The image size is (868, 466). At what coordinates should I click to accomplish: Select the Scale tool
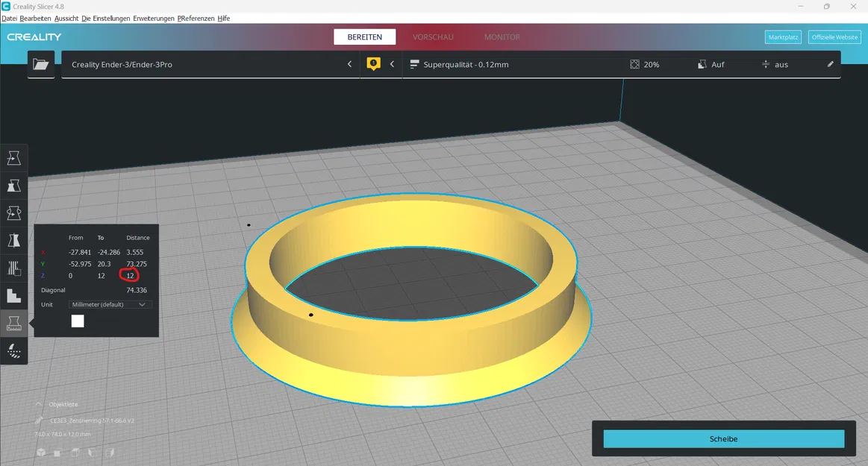coord(13,185)
